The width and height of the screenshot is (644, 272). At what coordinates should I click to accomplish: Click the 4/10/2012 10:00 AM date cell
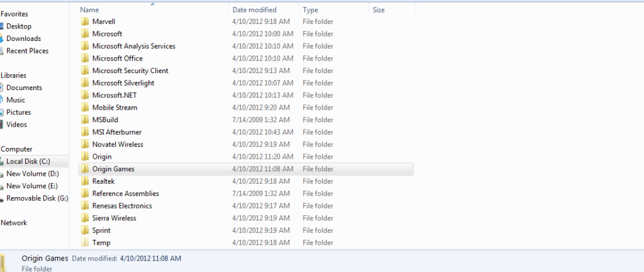263,34
